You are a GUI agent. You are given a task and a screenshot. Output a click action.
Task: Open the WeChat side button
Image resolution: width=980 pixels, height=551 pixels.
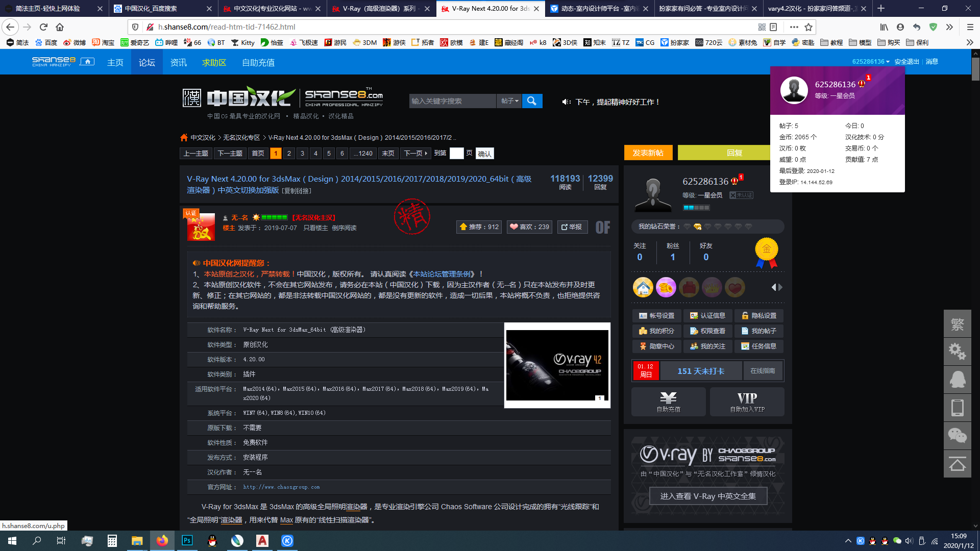[x=958, y=436]
